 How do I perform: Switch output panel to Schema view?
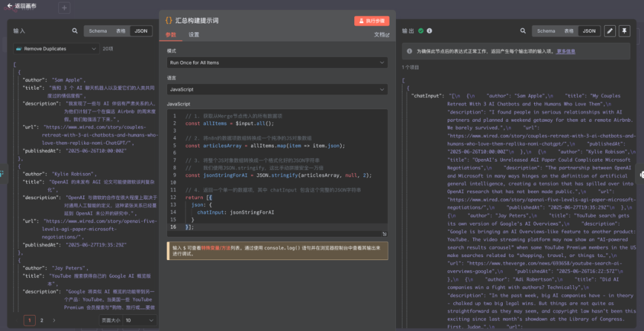(546, 31)
